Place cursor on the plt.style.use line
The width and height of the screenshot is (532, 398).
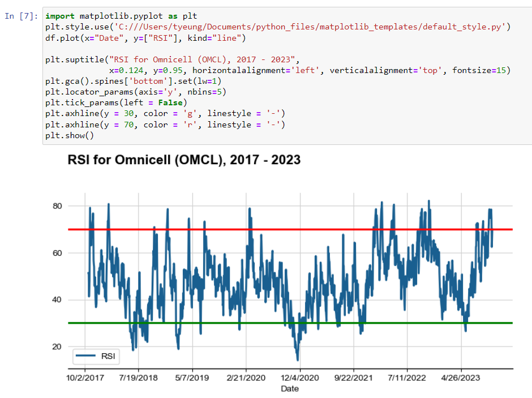(x=277, y=27)
